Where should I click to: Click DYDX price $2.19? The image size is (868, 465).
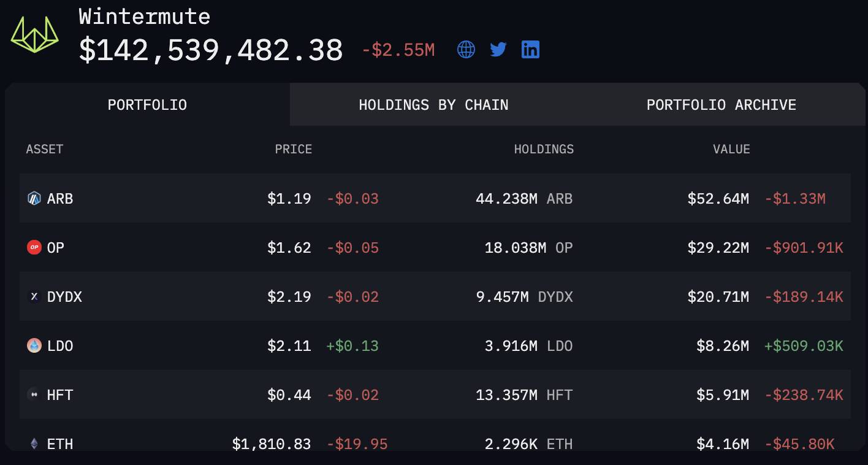[x=289, y=297]
